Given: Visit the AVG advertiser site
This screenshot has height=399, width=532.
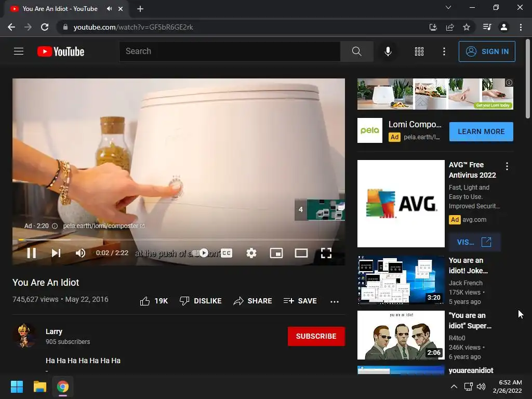Looking at the screenshot, I should coord(474,242).
